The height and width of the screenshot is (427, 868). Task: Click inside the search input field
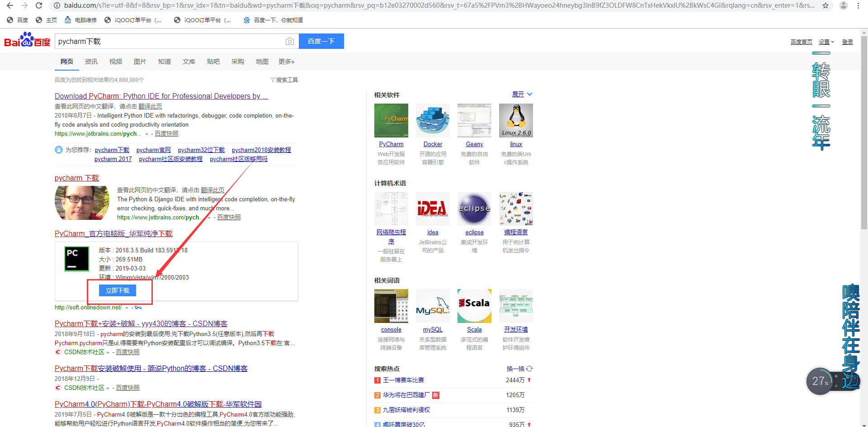(x=172, y=41)
